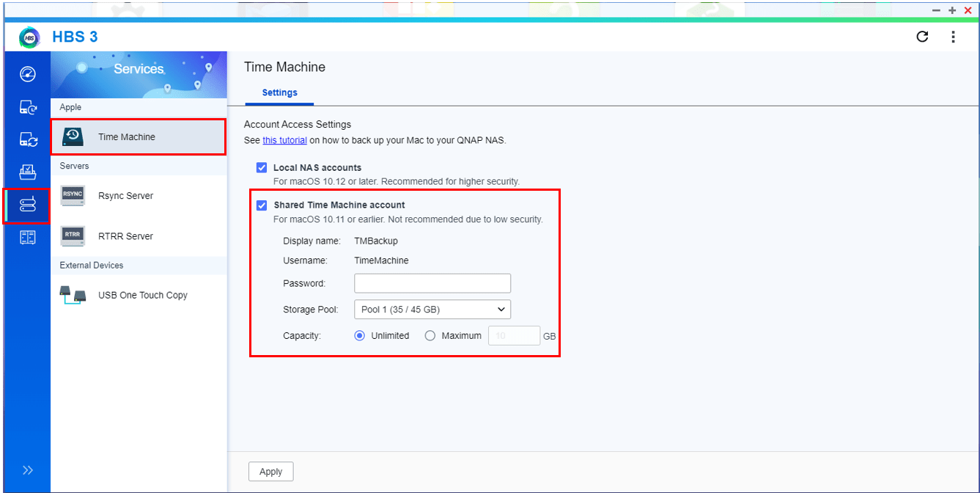Select the Services icon in the sidebar

[27, 205]
